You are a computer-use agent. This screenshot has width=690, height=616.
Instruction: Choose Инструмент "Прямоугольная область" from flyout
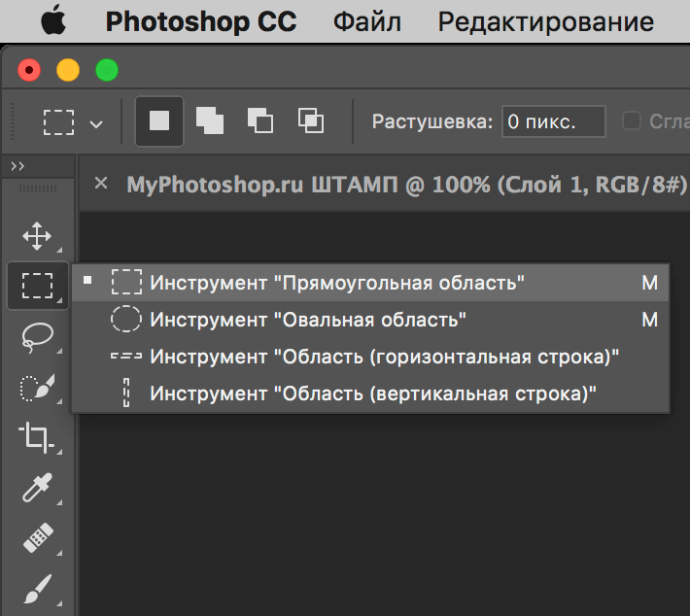point(370,283)
